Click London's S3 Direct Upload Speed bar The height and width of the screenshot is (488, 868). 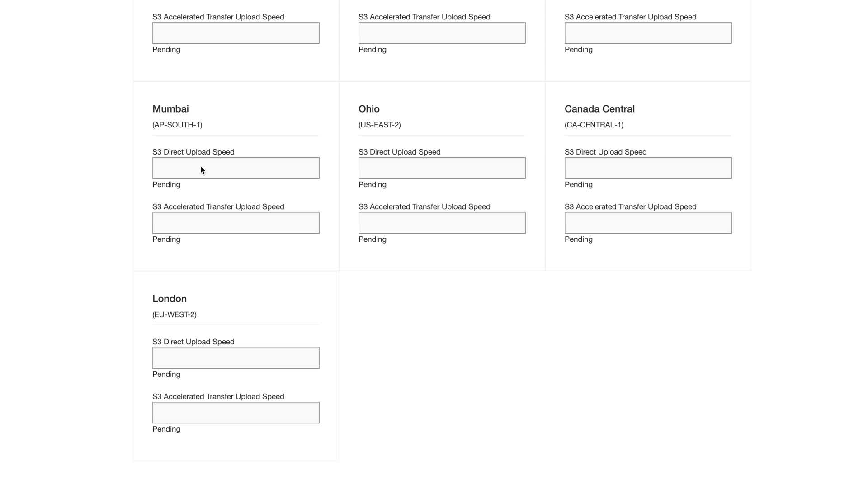236,358
